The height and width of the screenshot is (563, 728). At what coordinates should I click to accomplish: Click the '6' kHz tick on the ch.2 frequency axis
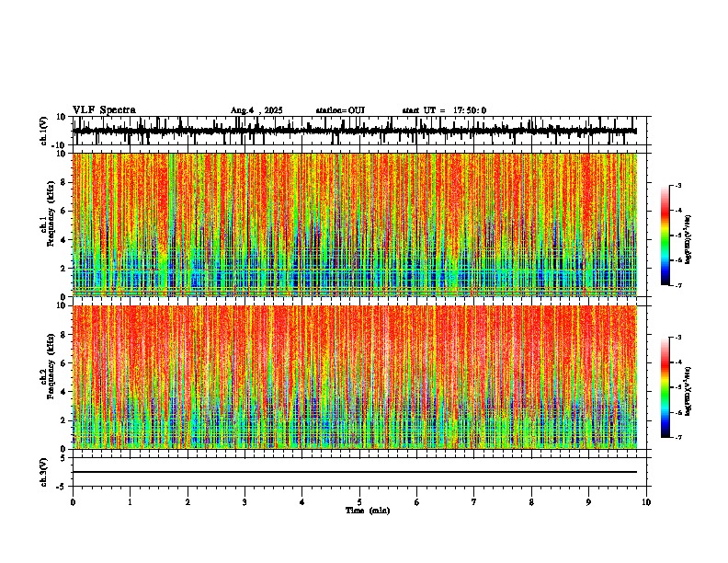[64, 363]
